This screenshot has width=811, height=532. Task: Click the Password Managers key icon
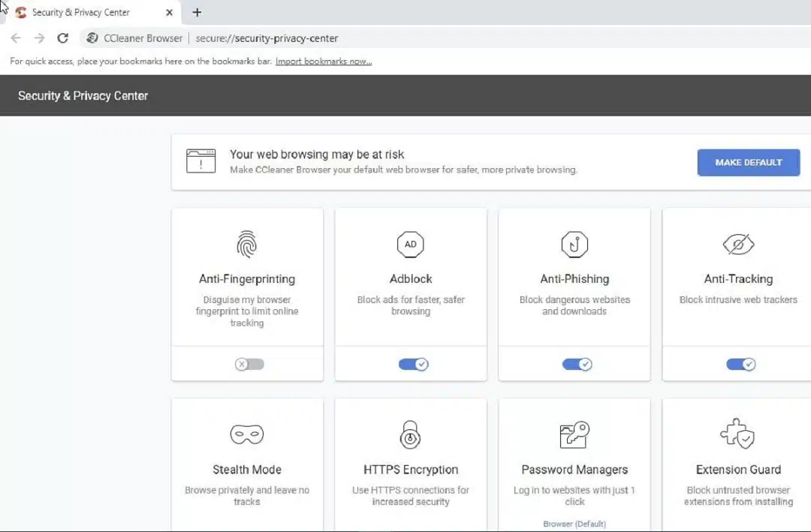coord(574,434)
